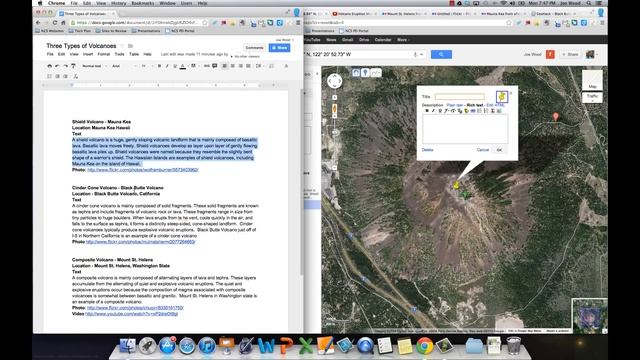Screen dimensions: 640x360
Task: Click Edit HTML in placemark popup
Action: tap(496, 105)
